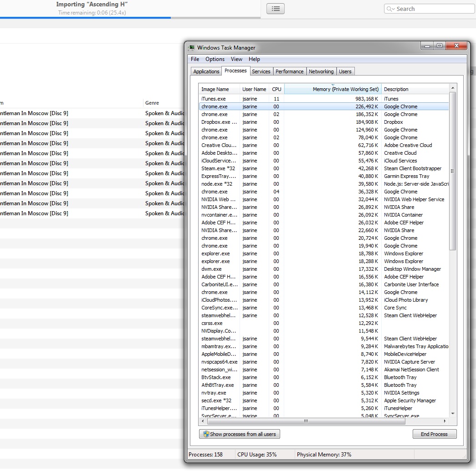The height and width of the screenshot is (471, 476).
Task: Select the iTunesHelper process row
Action: 323,408
